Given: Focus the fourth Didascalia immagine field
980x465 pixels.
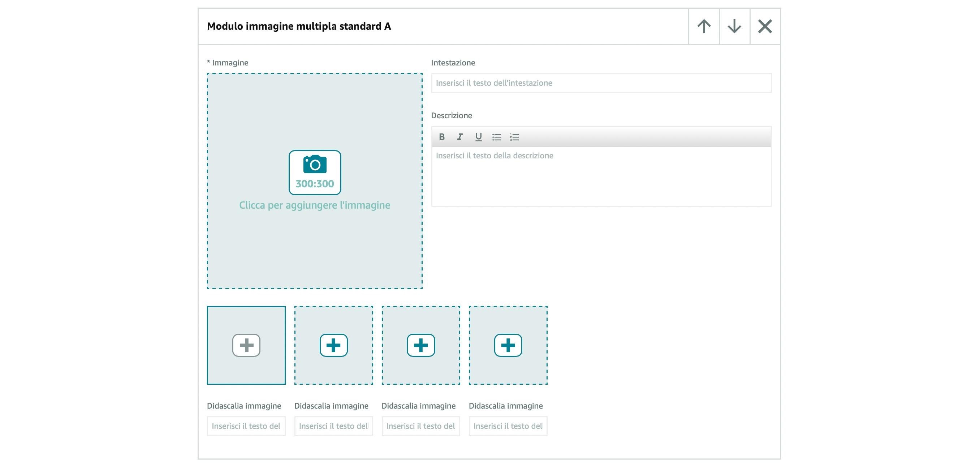Looking at the screenshot, I should pos(508,426).
